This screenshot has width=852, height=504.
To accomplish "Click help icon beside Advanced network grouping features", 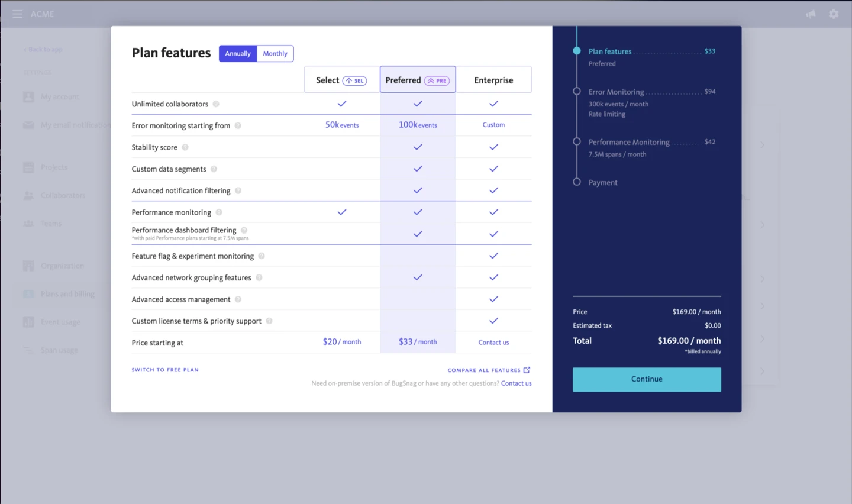I will (259, 277).
